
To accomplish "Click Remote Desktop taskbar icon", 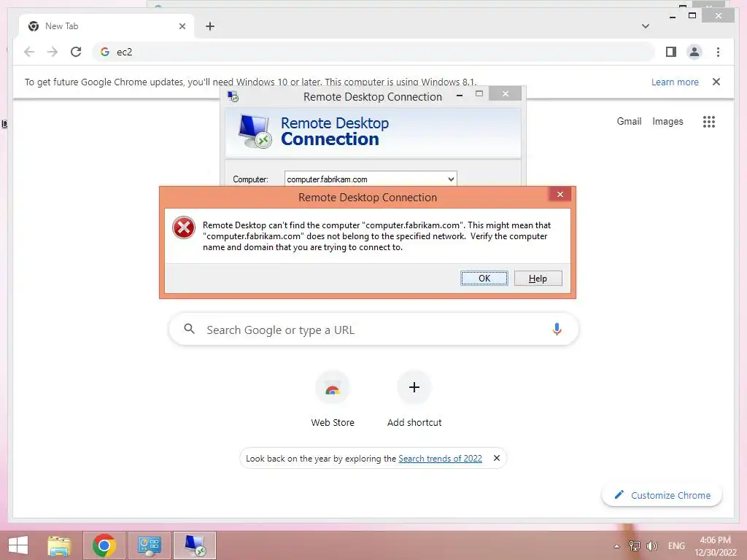I will (195, 545).
